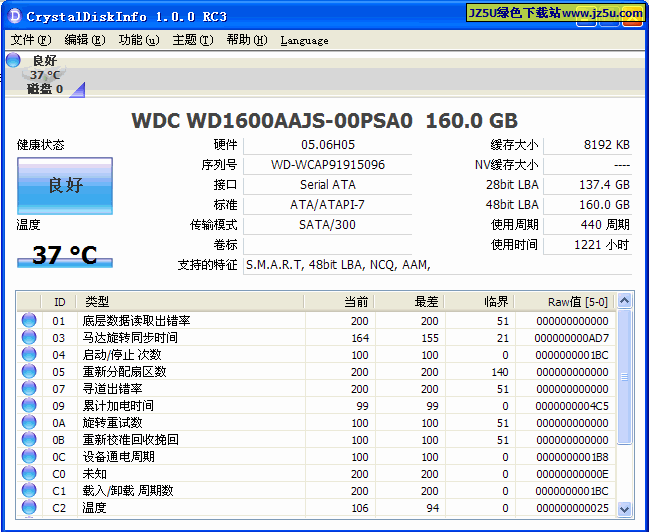Click the 临界 column header

point(479,302)
